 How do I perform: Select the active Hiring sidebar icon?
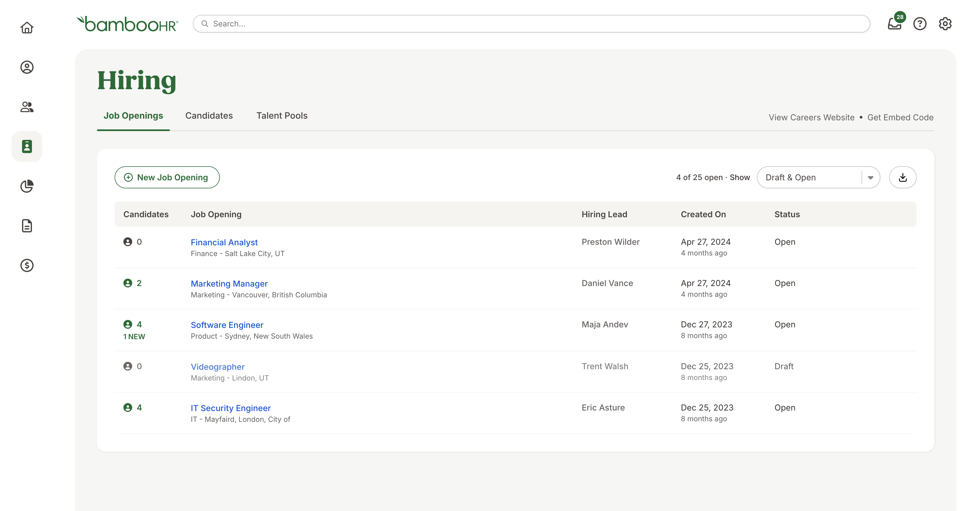pos(27,146)
